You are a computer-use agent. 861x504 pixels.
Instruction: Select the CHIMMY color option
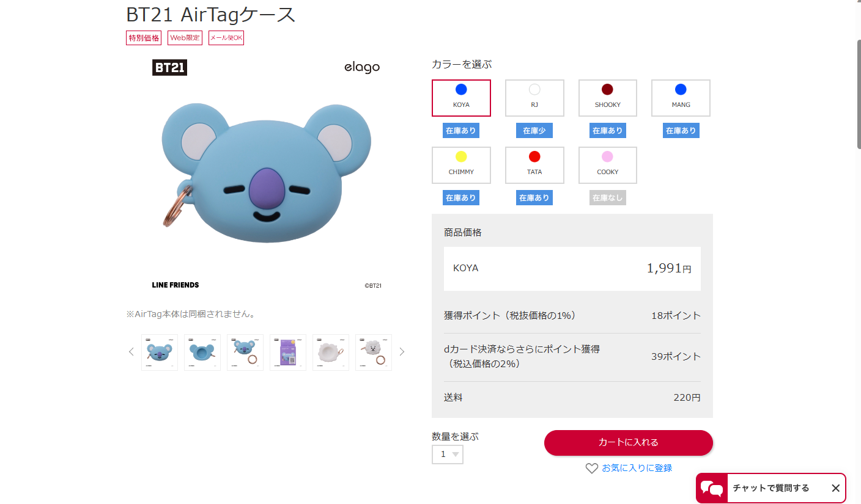461,165
